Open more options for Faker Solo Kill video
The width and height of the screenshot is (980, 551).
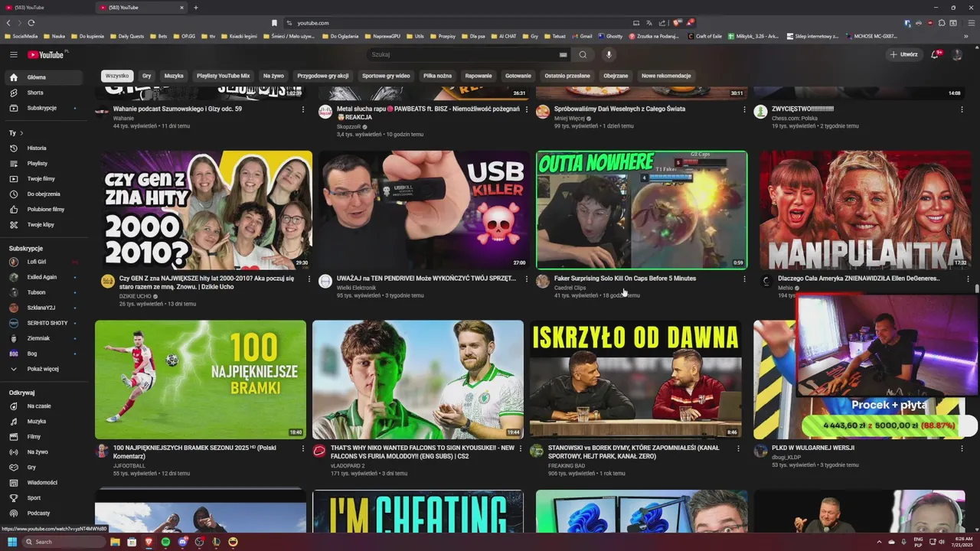(x=744, y=279)
